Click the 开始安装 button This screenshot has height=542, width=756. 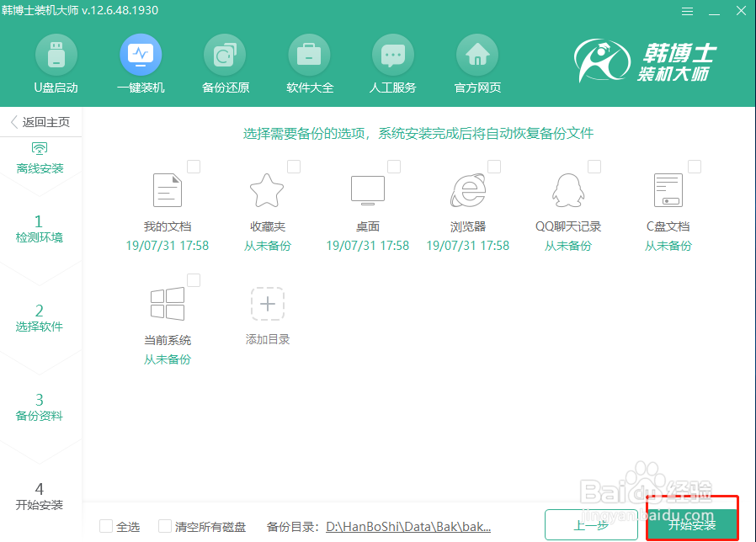[x=692, y=524]
